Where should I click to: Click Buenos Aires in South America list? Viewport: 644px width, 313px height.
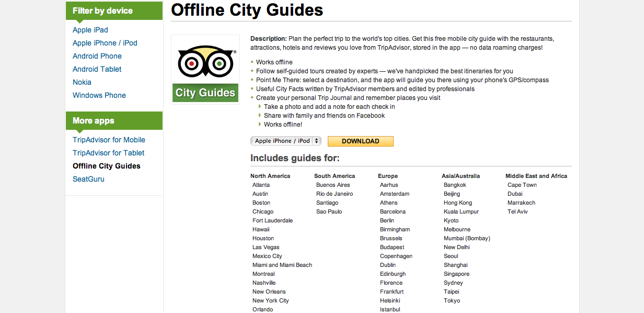tap(333, 185)
